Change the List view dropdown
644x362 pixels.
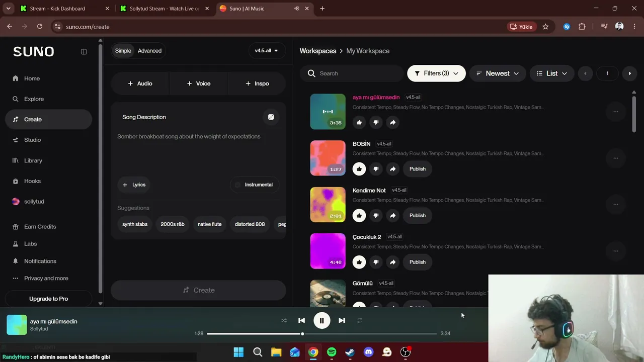click(x=552, y=73)
